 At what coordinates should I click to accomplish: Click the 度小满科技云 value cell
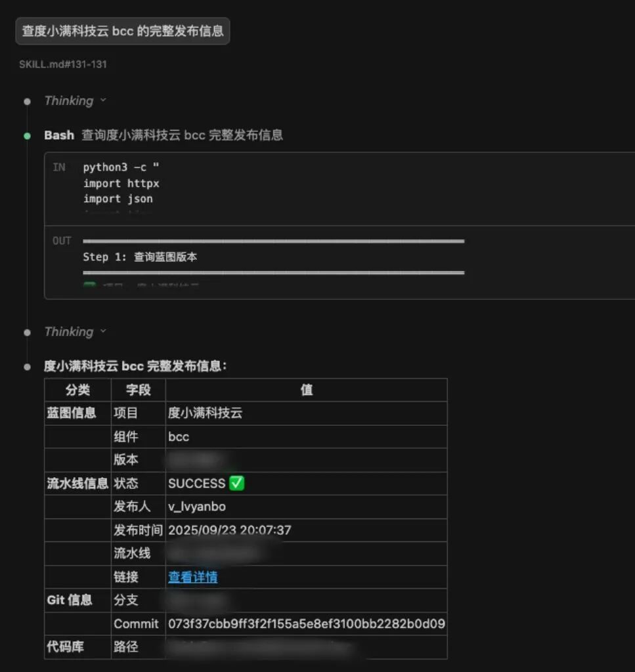[306, 413]
